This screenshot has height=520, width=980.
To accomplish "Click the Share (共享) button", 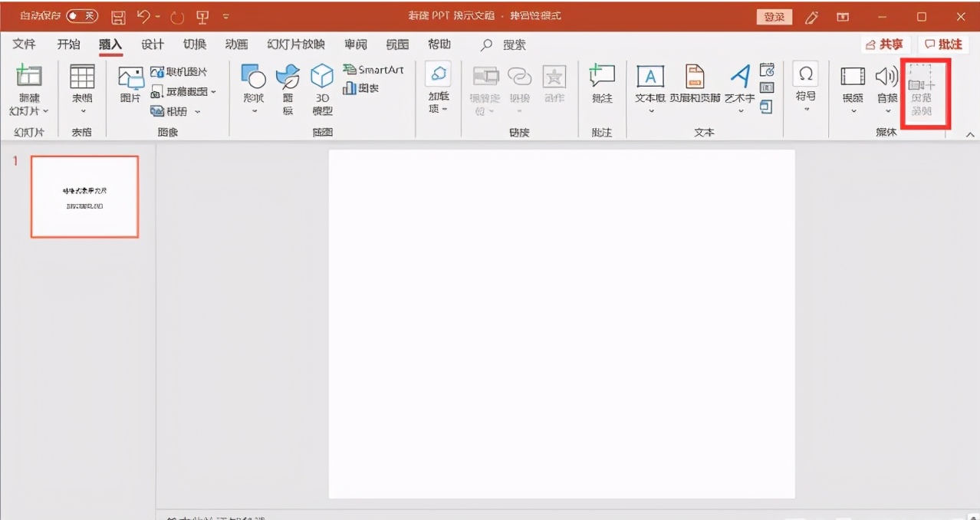I will pyautogui.click(x=884, y=44).
